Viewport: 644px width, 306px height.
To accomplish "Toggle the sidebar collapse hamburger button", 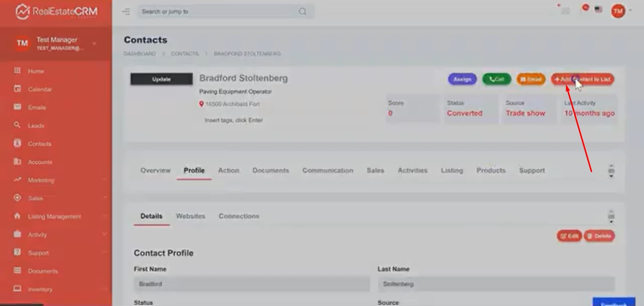I will point(126,11).
